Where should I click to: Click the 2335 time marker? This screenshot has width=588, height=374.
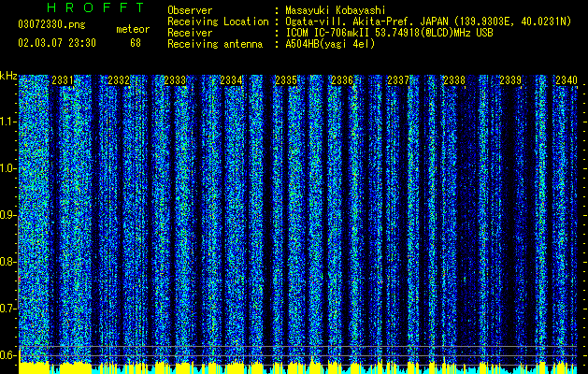(x=286, y=80)
